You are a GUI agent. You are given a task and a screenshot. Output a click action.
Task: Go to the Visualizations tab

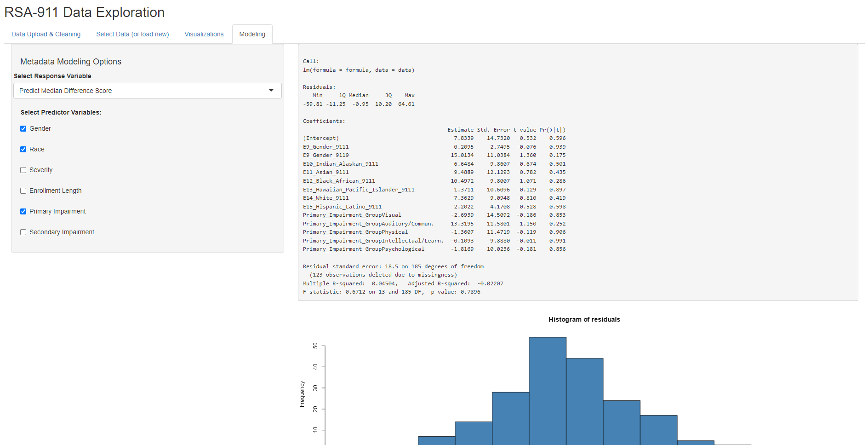[x=204, y=34]
